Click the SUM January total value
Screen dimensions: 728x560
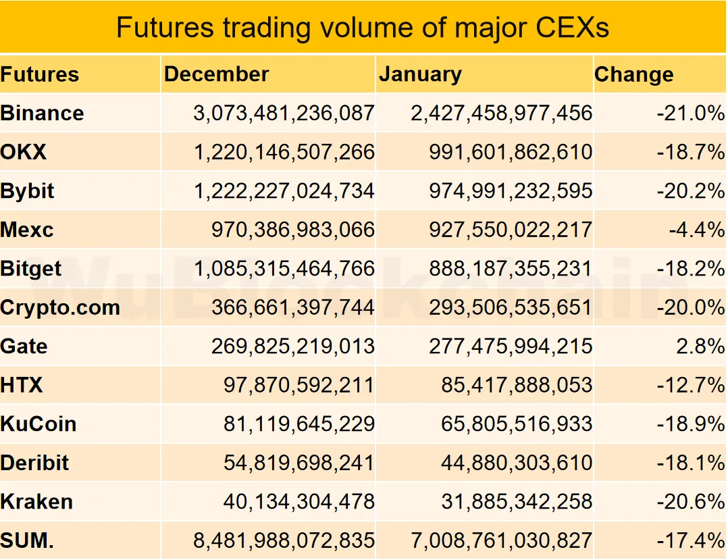(501, 540)
